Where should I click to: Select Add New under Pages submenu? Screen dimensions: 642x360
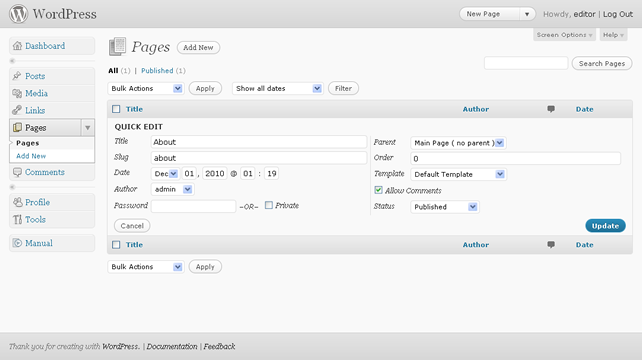pyautogui.click(x=31, y=156)
